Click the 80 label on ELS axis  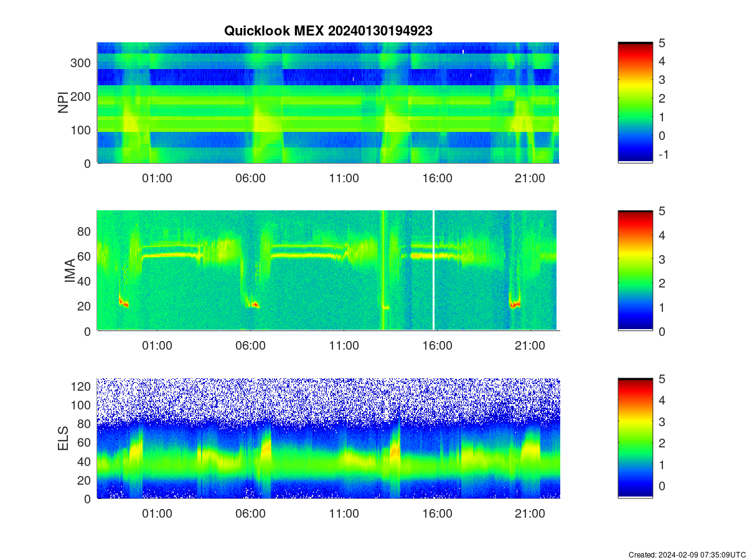85,424
